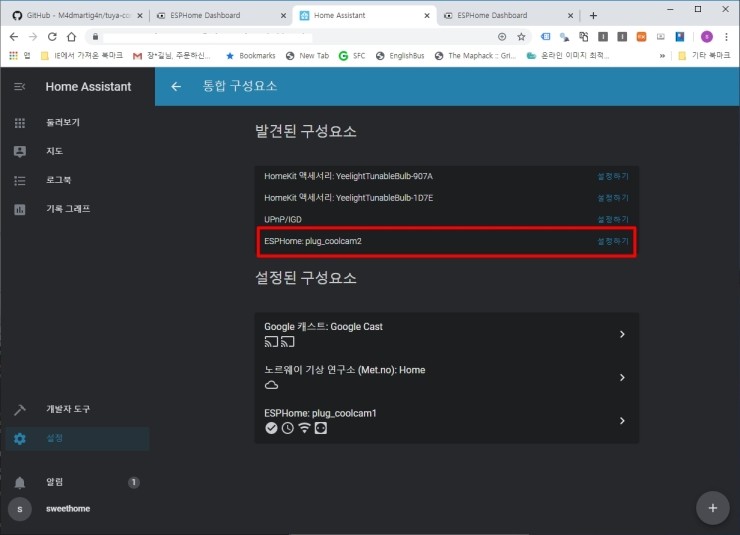Click the zoom indicator icon in address bar
Viewport: 740px width, 535px height.
pyautogui.click(x=502, y=36)
